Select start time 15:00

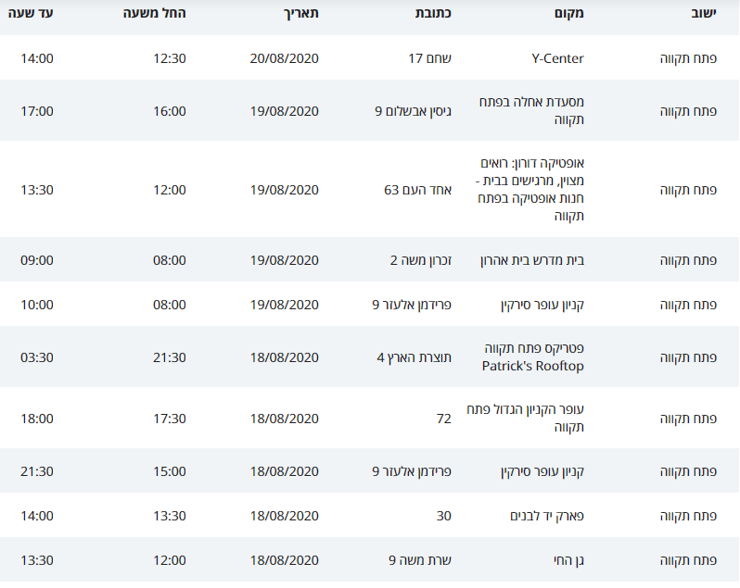click(x=169, y=471)
